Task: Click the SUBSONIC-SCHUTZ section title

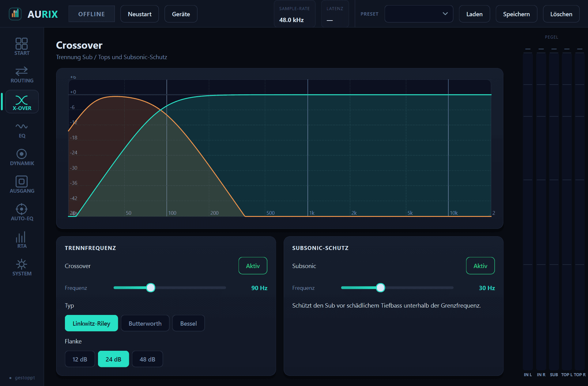Action: [x=320, y=248]
